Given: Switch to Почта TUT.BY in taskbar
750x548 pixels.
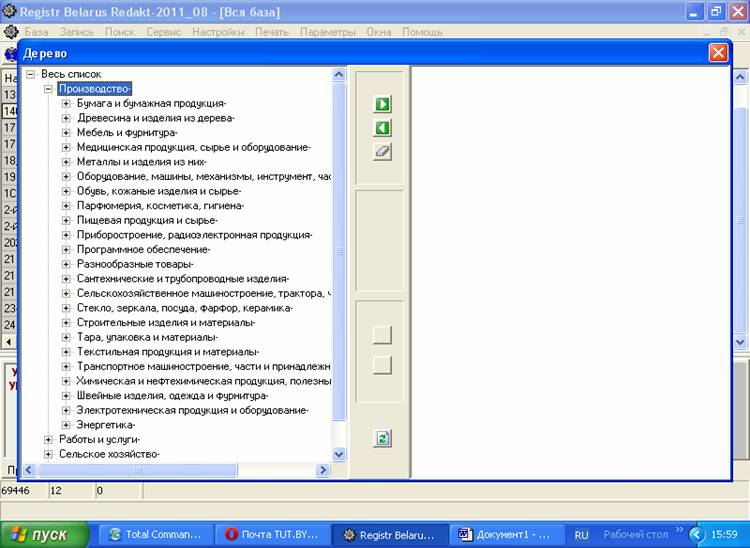Looking at the screenshot, I should pyautogui.click(x=270, y=534).
